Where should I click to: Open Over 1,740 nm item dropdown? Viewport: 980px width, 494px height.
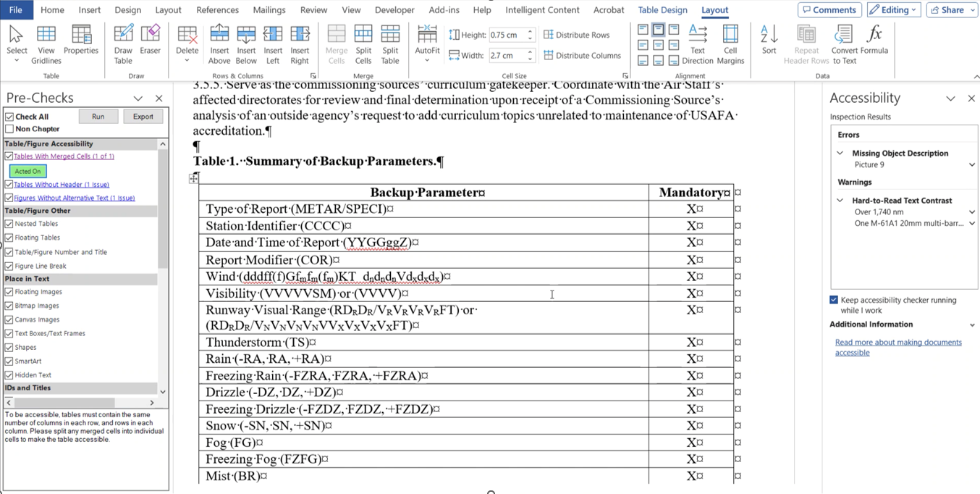[x=972, y=212]
